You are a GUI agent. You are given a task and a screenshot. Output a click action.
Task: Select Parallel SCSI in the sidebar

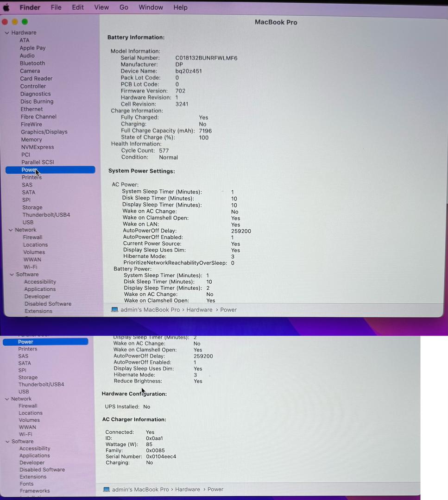tap(38, 162)
